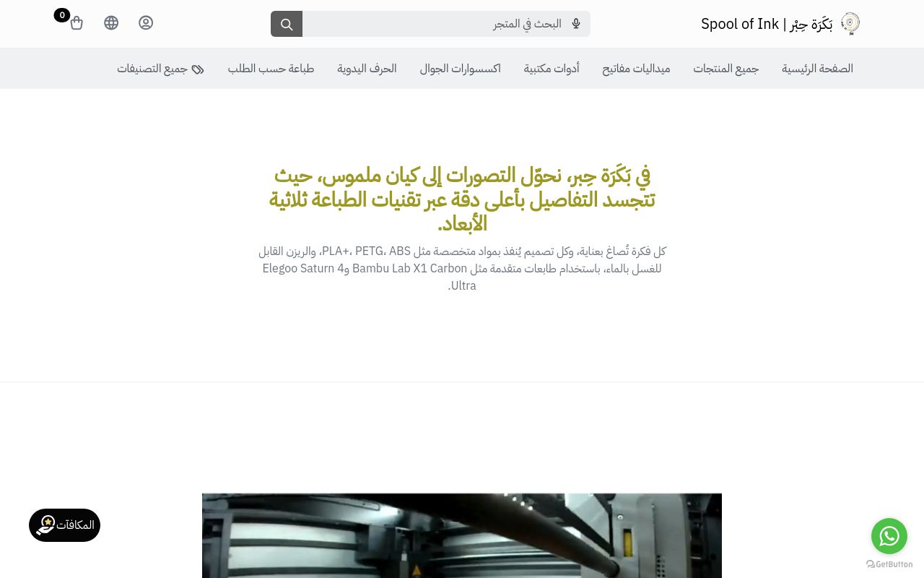Select ميداليات مفاتيح category
Viewport: 924px width, 578px height.
tap(636, 69)
